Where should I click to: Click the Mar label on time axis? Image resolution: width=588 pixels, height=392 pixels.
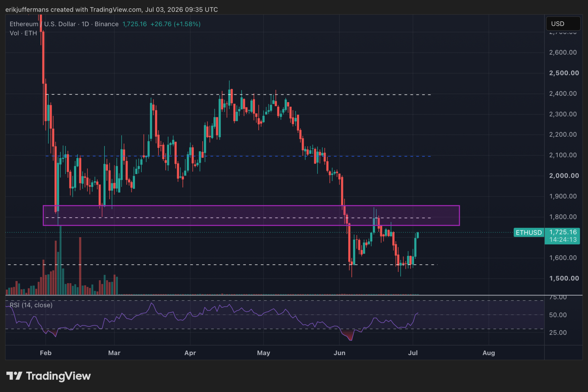pyautogui.click(x=114, y=353)
